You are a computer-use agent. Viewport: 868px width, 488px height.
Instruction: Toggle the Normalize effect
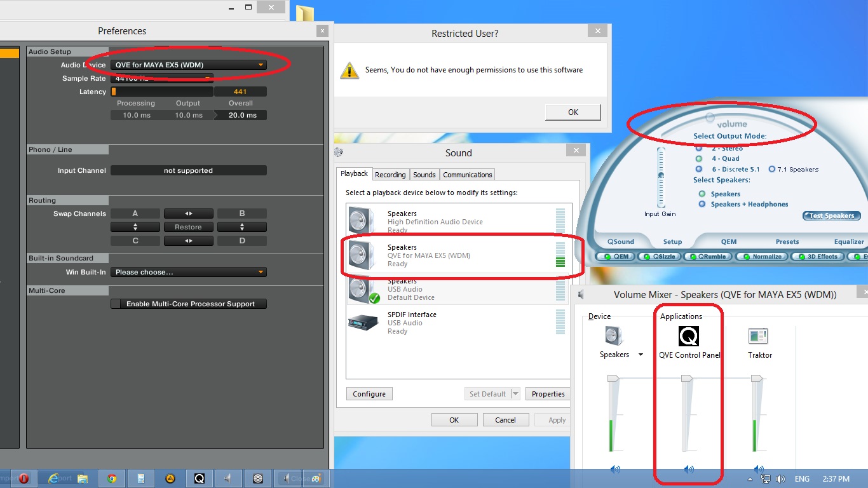[761, 257]
